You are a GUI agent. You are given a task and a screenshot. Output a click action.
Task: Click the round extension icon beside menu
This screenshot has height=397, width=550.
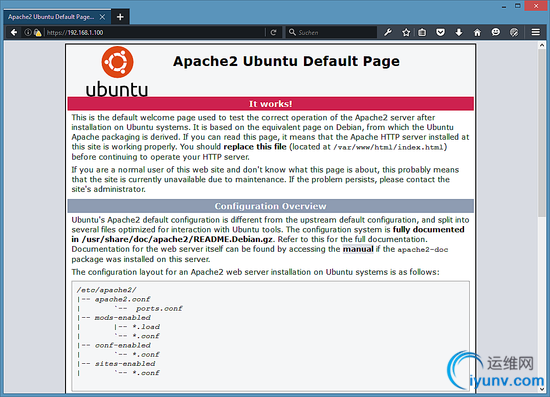point(514,33)
